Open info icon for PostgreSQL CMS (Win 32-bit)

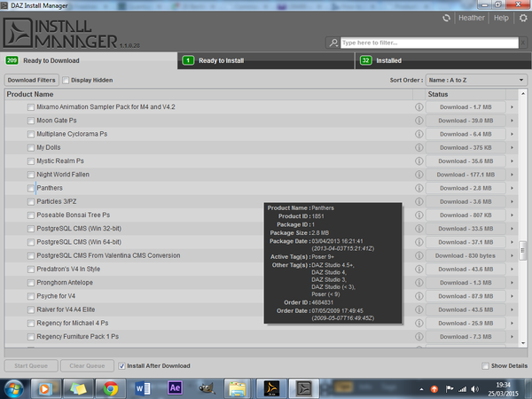pyautogui.click(x=419, y=229)
